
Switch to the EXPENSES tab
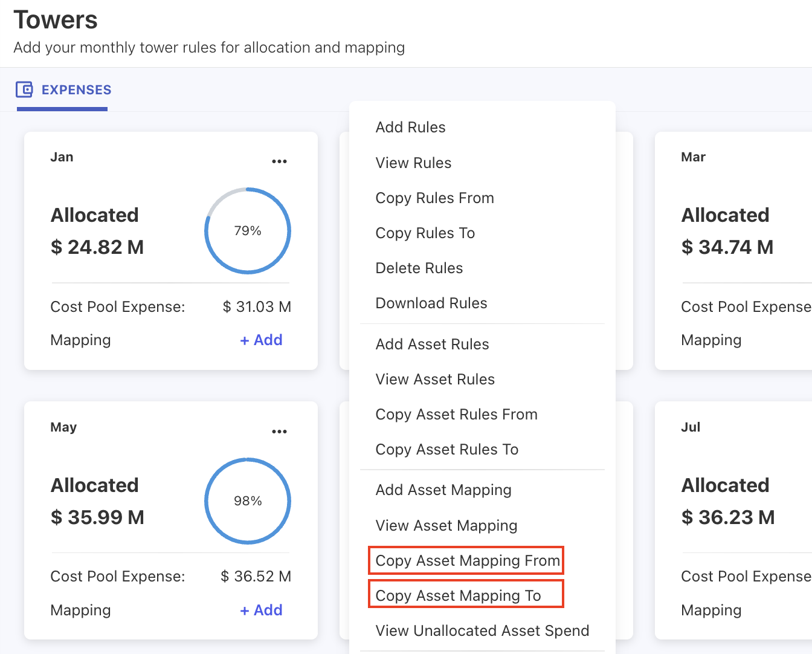click(76, 89)
